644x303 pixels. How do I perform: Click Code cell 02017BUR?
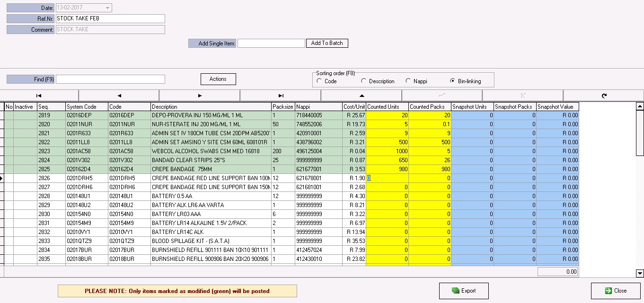coord(129,250)
